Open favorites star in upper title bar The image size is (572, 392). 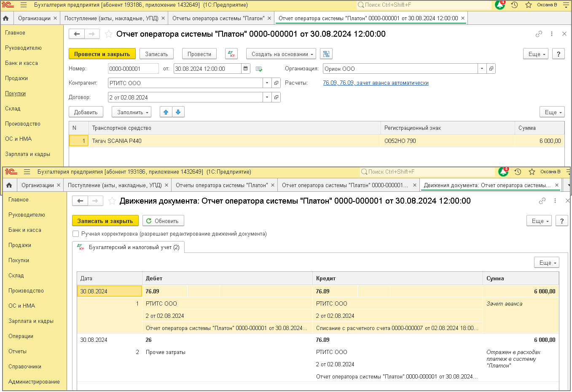[529, 5]
